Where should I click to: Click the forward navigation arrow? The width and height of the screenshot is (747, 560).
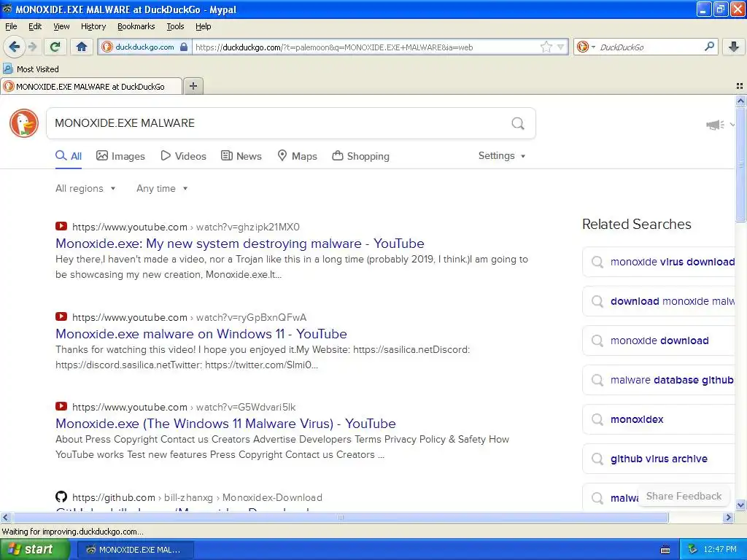32,47
